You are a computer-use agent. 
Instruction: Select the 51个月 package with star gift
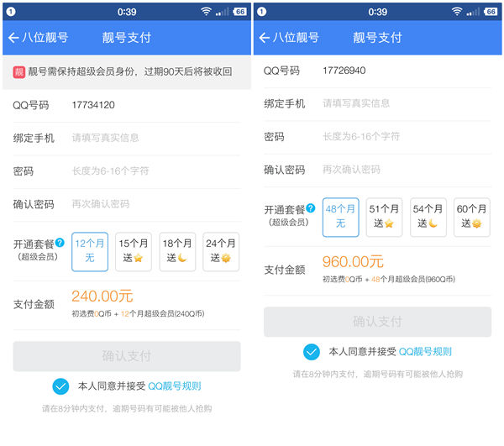pos(384,218)
